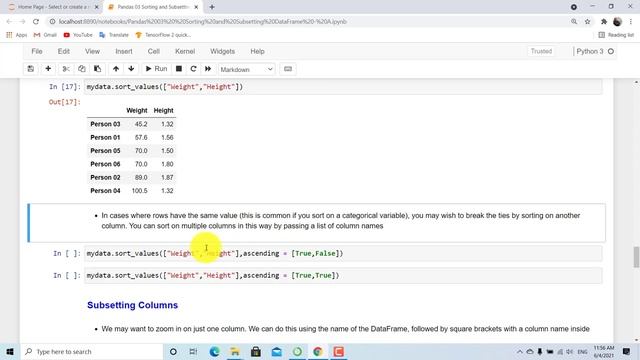This screenshot has width=640, height=360.
Task: Close the Pandas 03 Sorting notebook tab
Action: pyautogui.click(x=196, y=7)
